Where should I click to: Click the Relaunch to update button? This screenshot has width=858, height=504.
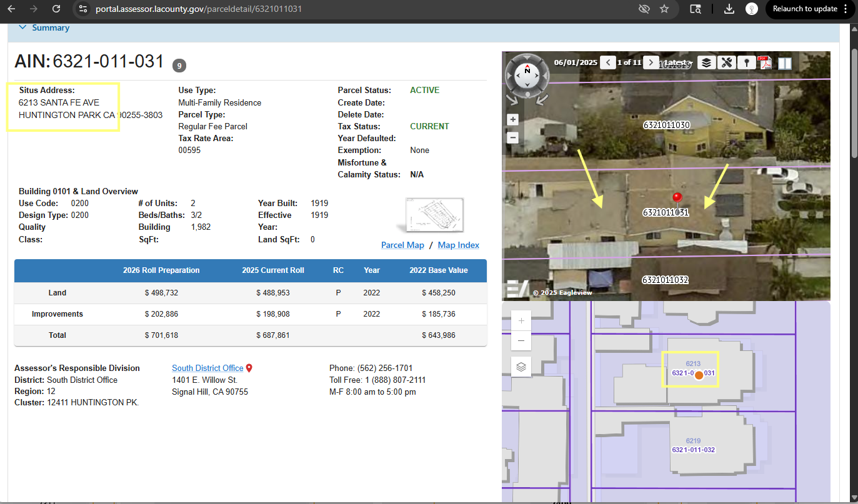coord(804,9)
